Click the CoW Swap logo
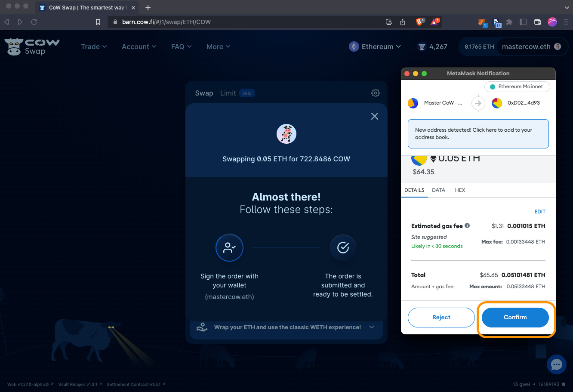Viewport: 573px width, 392px height. (x=31, y=46)
